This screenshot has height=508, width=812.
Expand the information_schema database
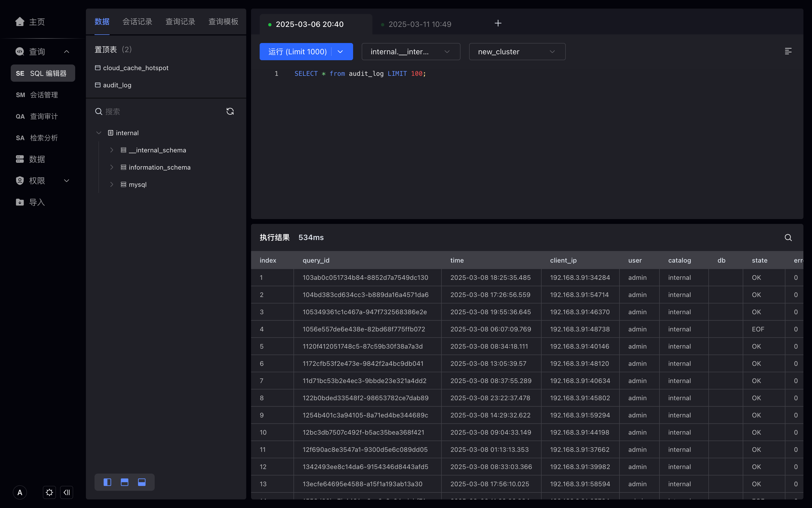[x=112, y=167]
